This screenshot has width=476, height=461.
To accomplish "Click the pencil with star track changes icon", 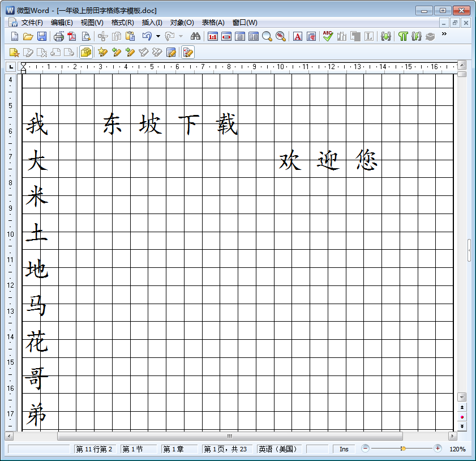I will pyautogui.click(x=102, y=52).
